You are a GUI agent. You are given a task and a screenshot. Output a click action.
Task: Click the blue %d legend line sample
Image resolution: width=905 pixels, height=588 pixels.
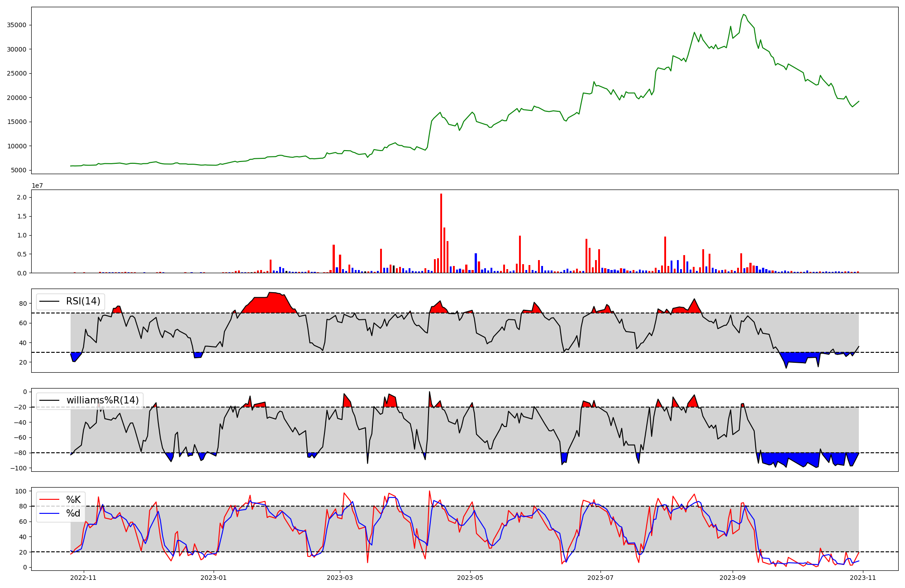tap(49, 513)
